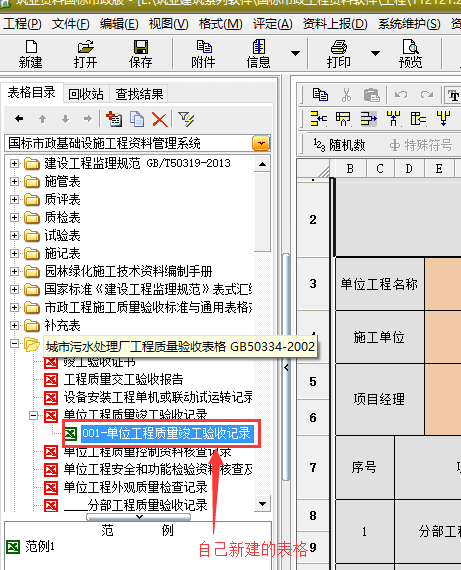Select 工程质量交工验收报告 in the tree

123,379
